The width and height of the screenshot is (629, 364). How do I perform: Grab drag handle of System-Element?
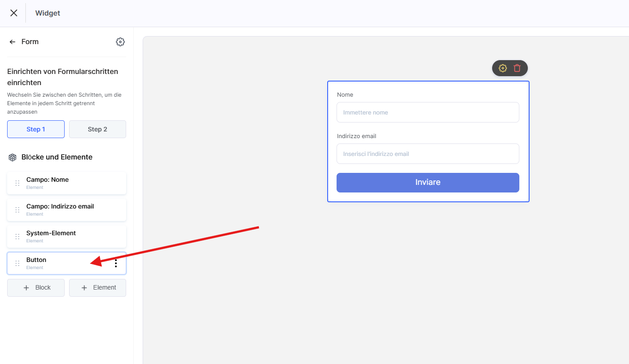point(17,237)
